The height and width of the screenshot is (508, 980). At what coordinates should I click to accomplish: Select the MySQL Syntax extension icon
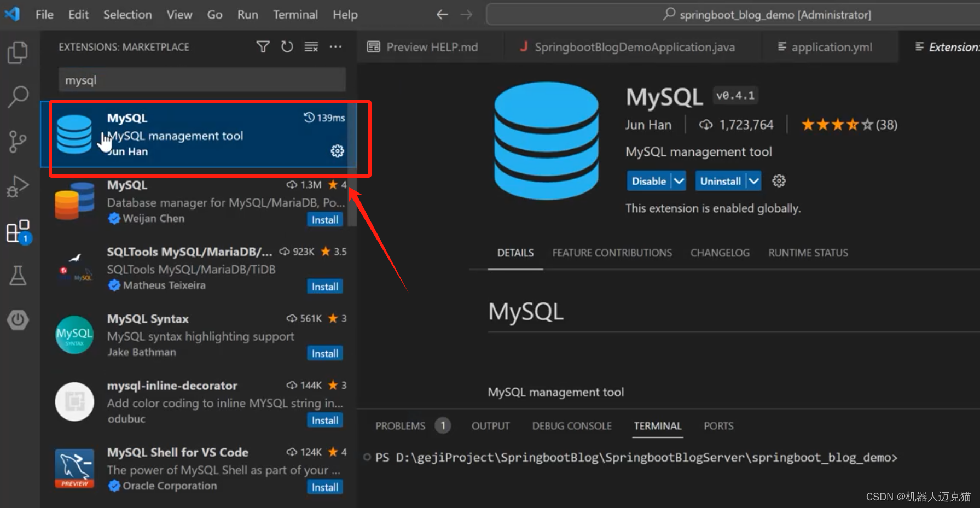click(75, 335)
